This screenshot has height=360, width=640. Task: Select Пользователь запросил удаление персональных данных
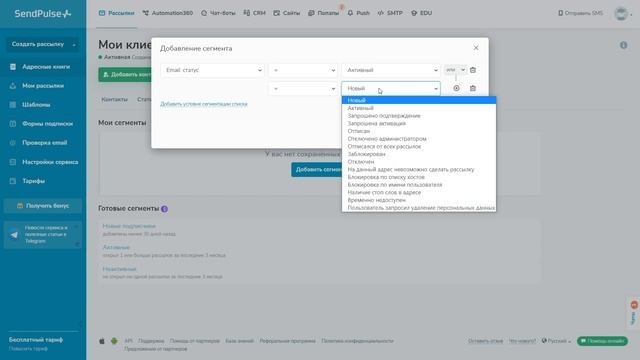coord(419,208)
